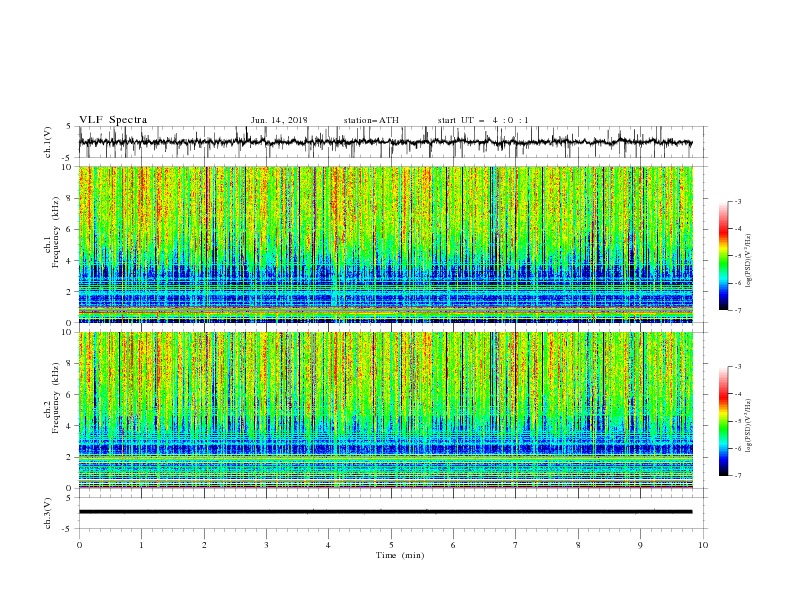The width and height of the screenshot is (792, 612).
Task: Click the ch.1 "Frequency (kHz)" axis label
Action: click(56, 232)
